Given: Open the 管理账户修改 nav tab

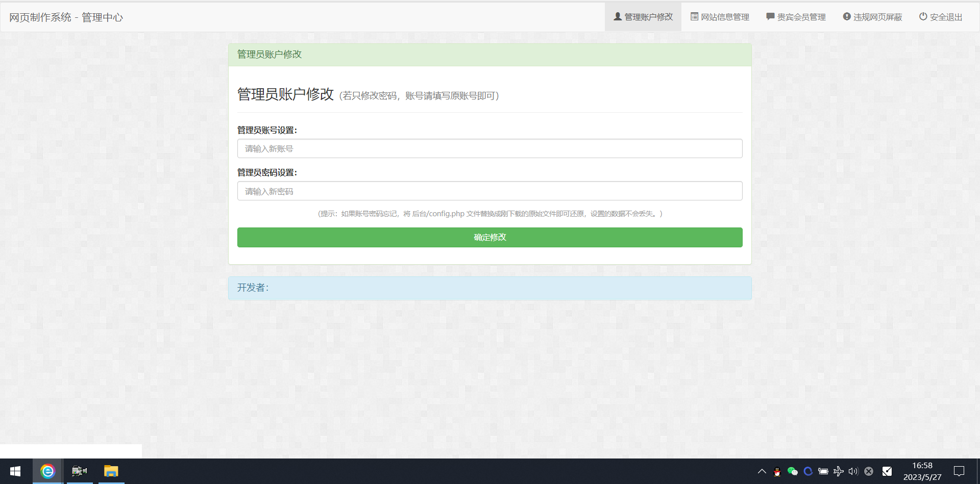Looking at the screenshot, I should point(643,17).
